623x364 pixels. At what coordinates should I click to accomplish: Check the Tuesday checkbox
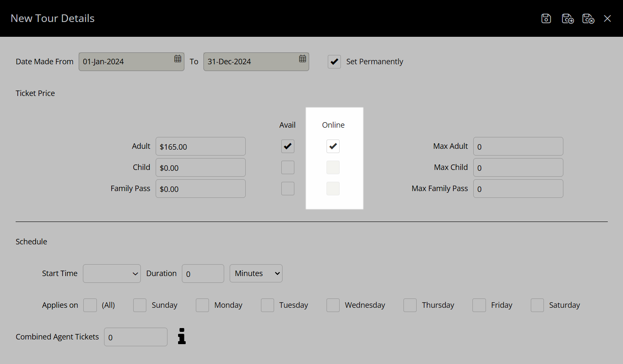267,305
